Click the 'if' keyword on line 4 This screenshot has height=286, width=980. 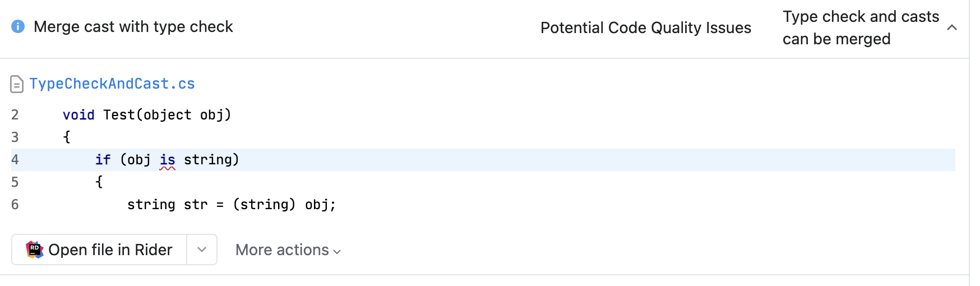(x=103, y=160)
